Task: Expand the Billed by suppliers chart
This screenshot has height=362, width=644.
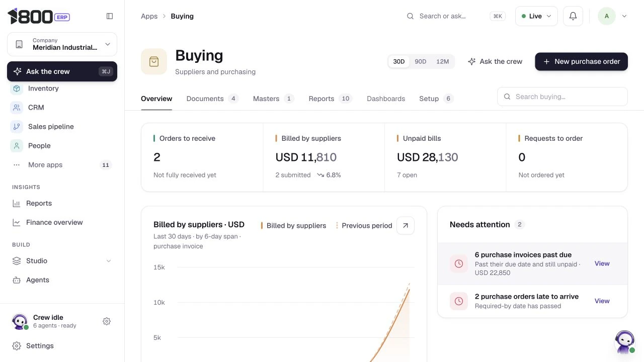Action: [x=406, y=226]
